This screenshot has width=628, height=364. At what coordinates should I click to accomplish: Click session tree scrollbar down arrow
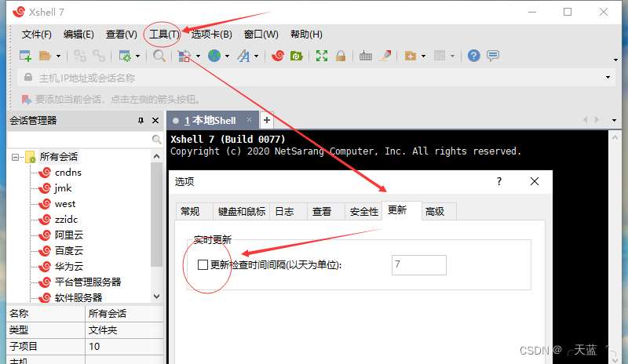[156, 297]
